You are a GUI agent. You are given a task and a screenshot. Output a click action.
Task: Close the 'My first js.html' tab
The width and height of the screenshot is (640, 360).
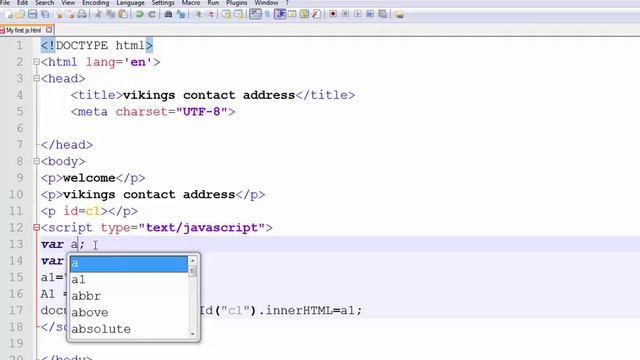point(49,30)
